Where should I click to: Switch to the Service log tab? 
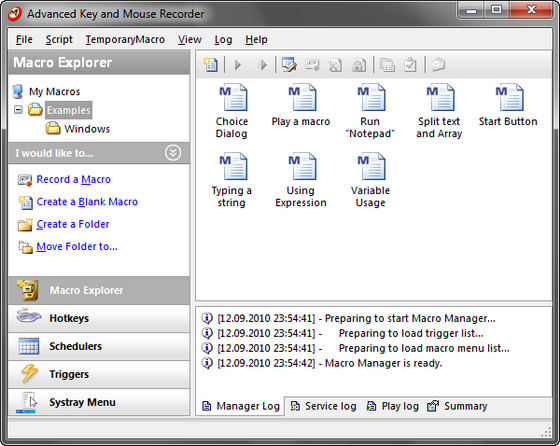[x=324, y=406]
